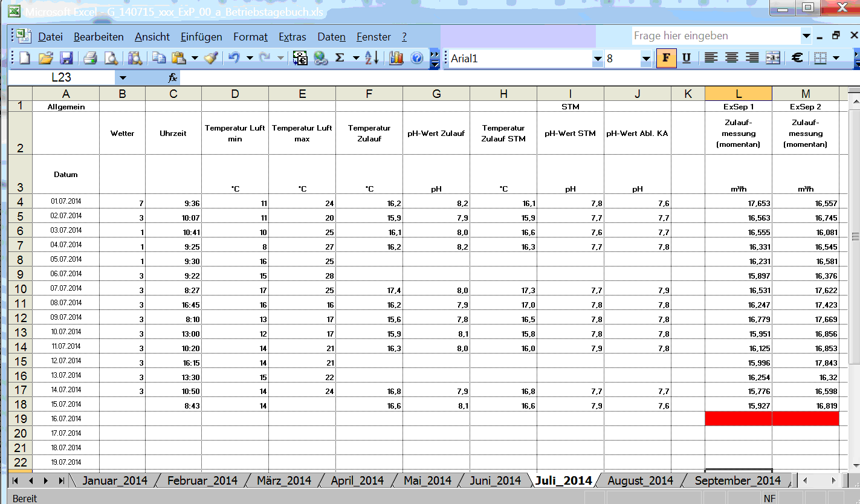Copy selection with the Copy icon
The height and width of the screenshot is (504, 860).
coord(158,58)
